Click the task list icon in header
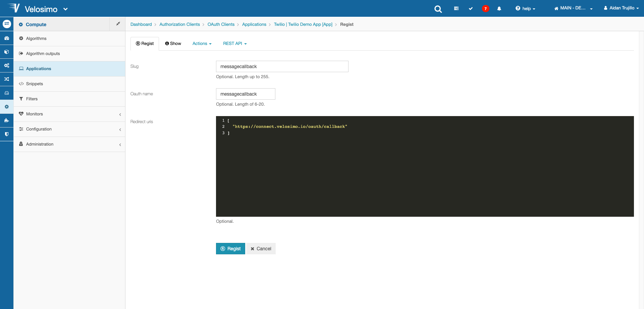Image resolution: width=644 pixels, height=309 pixels. [x=456, y=8]
